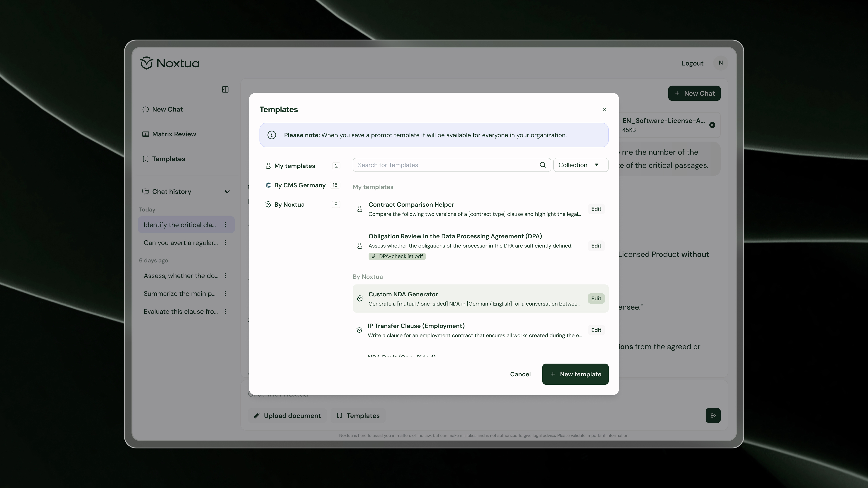Click the send message arrow icon
This screenshot has width=868, height=488.
click(713, 415)
